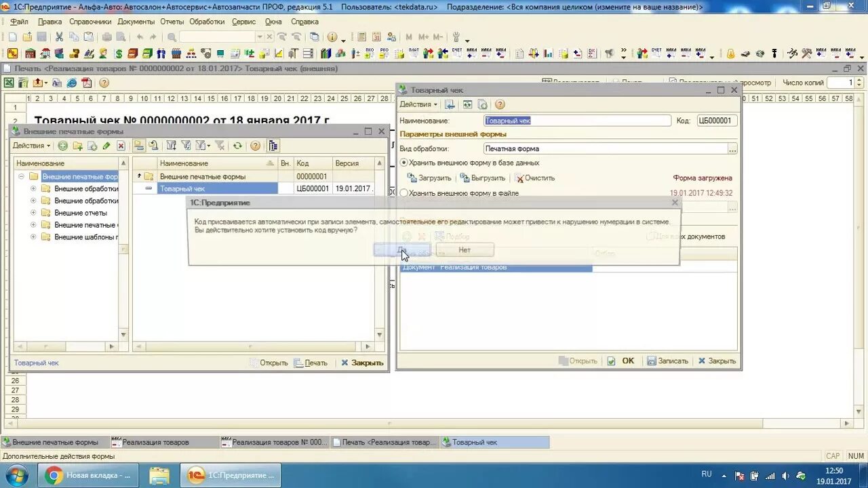868x488 pixels.
Task: Click OK in the Товарный чек form
Action: pyautogui.click(x=622, y=361)
